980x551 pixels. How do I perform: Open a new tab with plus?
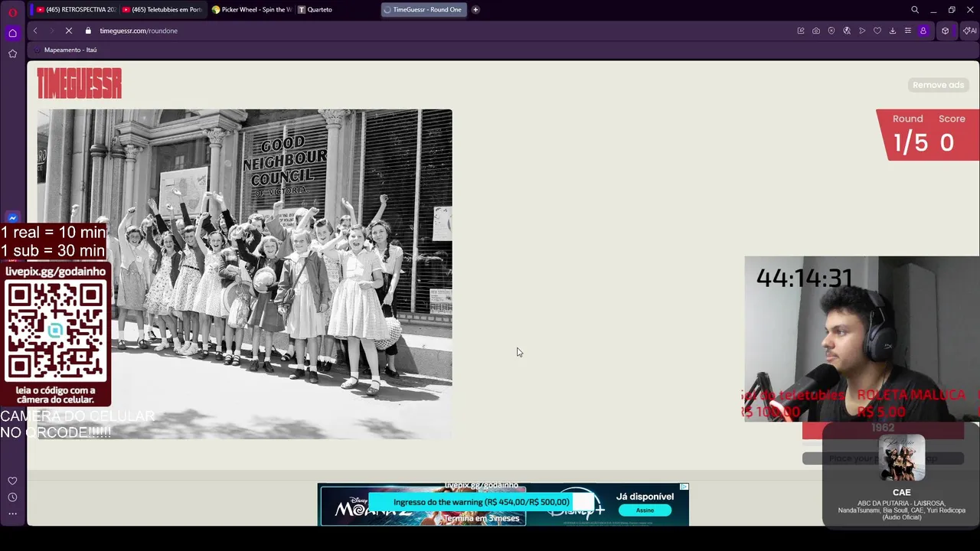(x=475, y=10)
